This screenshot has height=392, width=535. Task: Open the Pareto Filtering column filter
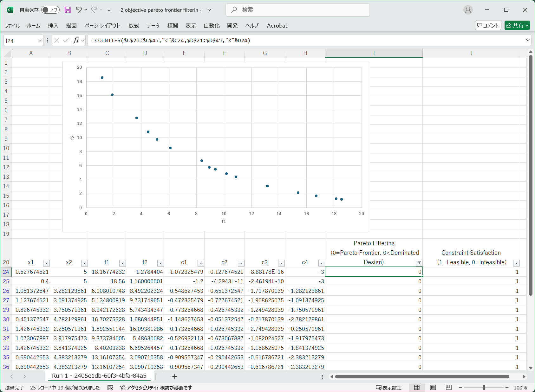[x=419, y=263]
